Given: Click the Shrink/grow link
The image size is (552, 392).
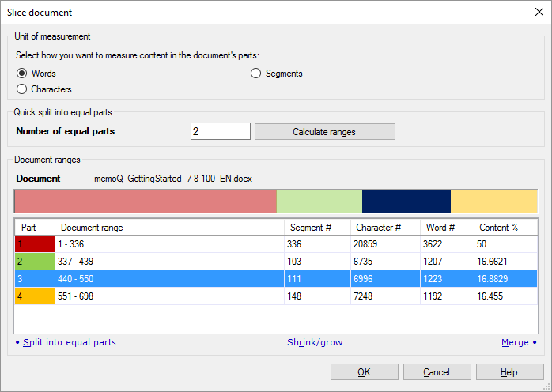Looking at the screenshot, I should coord(315,342).
